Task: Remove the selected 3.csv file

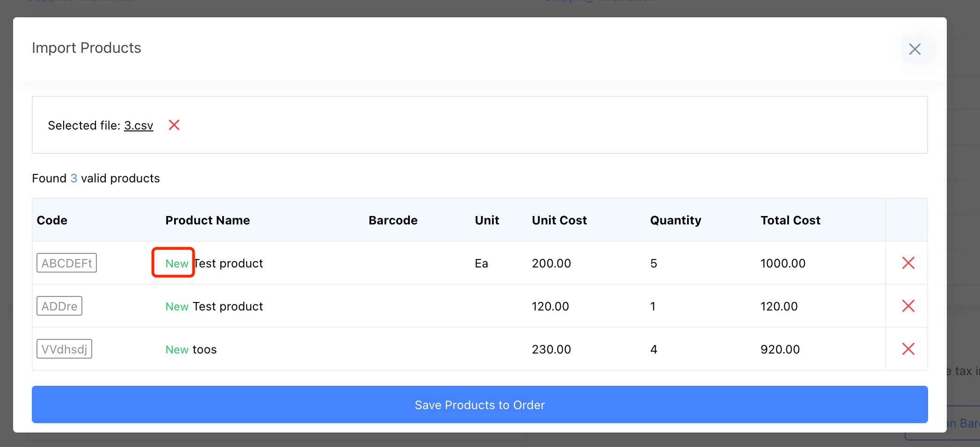Action: (174, 125)
